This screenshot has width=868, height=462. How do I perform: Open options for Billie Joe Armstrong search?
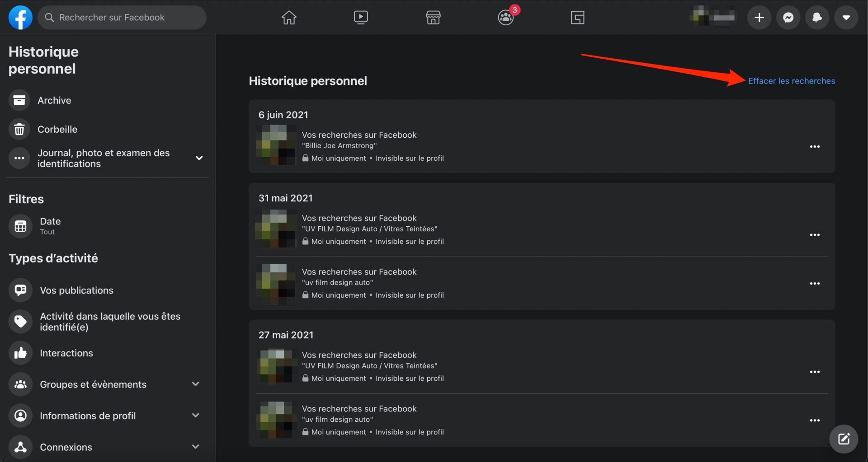815,146
